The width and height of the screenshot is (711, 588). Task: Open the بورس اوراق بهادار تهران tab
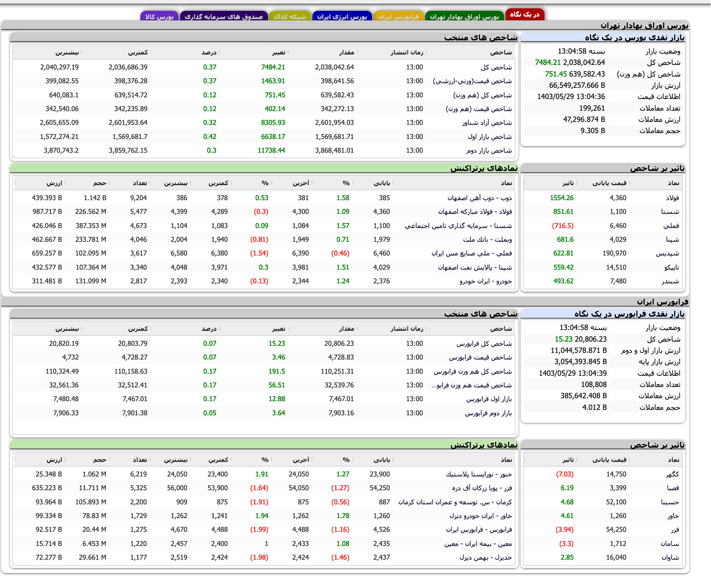tap(463, 16)
